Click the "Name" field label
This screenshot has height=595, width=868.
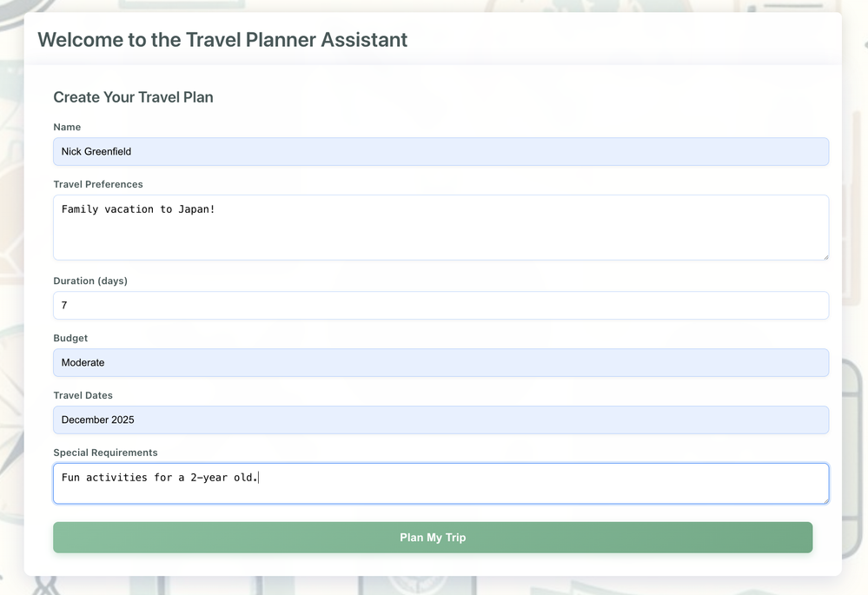(67, 128)
